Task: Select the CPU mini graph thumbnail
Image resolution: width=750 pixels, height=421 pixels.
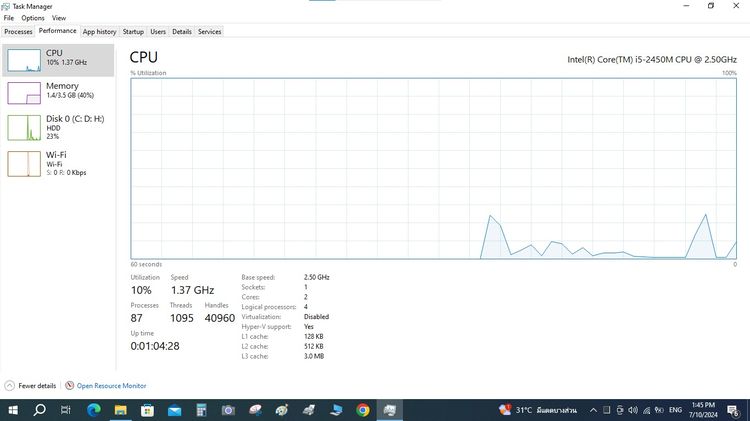Action: tap(24, 60)
